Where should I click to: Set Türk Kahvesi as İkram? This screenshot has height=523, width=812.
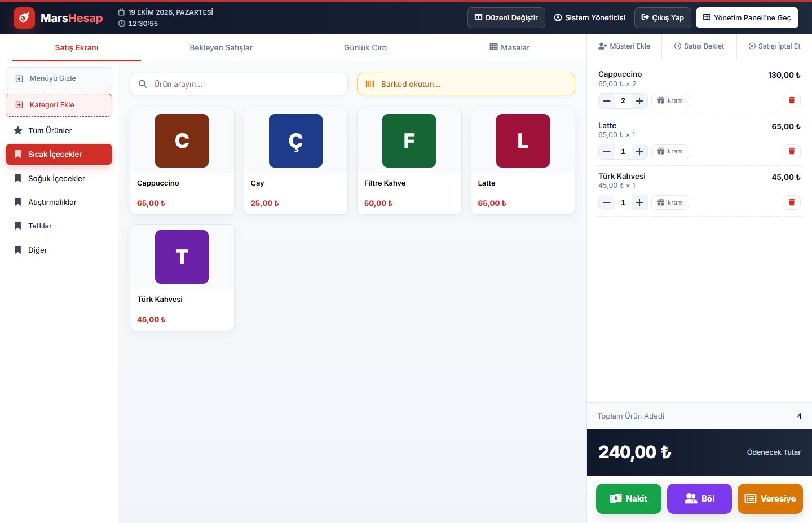pos(670,203)
